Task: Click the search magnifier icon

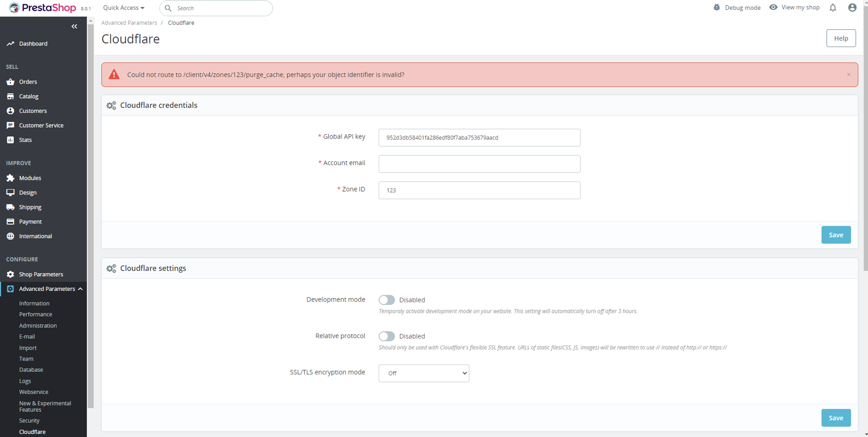Action: (168, 8)
